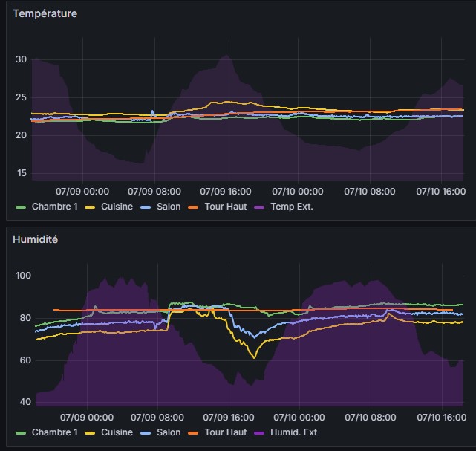Image resolution: width=476 pixels, height=451 pixels.
Task: Click the 80 label on humidity y-axis
Action: tap(25, 318)
